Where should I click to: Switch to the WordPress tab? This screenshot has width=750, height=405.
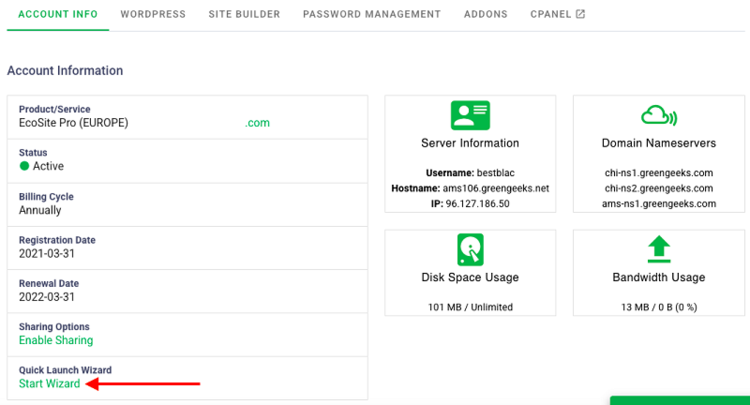[153, 14]
